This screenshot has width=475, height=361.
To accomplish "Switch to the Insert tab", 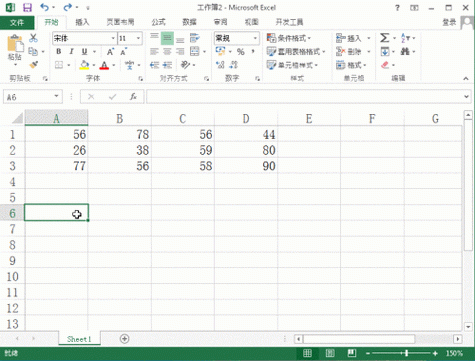I will pyautogui.click(x=82, y=22).
